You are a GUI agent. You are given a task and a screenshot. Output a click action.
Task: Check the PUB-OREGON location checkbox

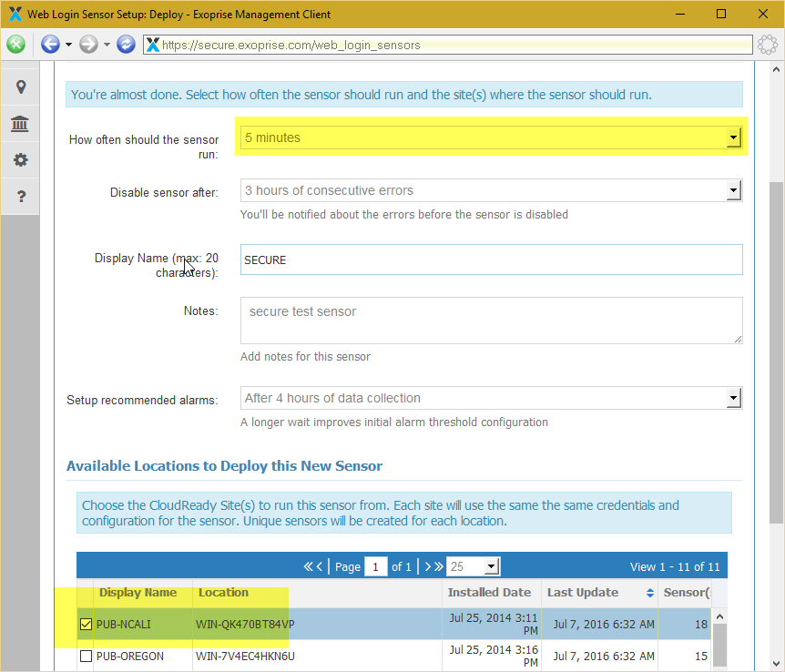87,656
